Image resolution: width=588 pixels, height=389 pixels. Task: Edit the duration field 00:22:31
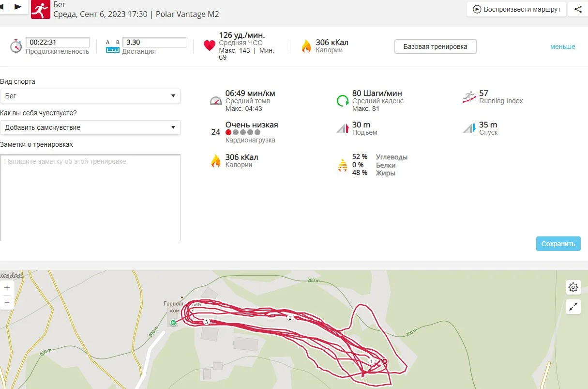click(58, 42)
